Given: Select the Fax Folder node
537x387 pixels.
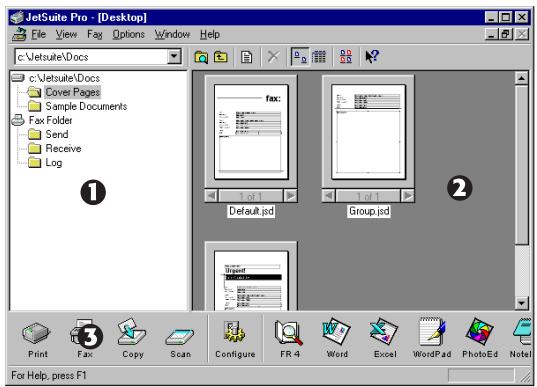Looking at the screenshot, I should click(51, 120).
